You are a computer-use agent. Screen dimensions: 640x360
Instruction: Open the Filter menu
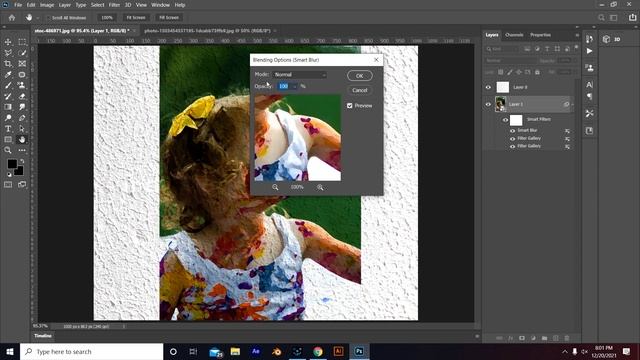114,5
